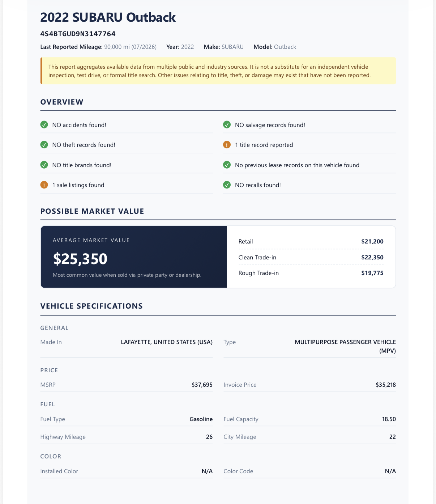Click green check icon beside NO salvage records
This screenshot has height=504, width=436.
coord(227,125)
